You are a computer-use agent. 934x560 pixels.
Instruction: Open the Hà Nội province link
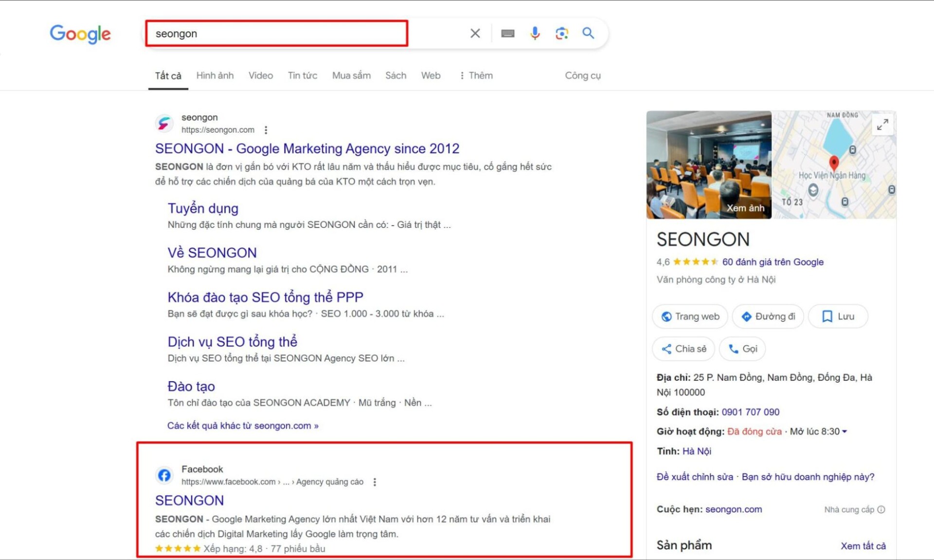697,451
